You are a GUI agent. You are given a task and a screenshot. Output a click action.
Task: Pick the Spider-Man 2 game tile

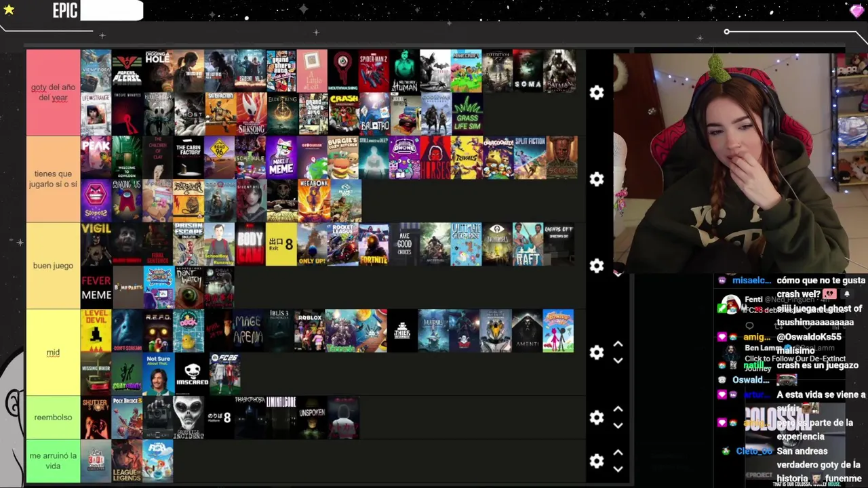coord(374,70)
